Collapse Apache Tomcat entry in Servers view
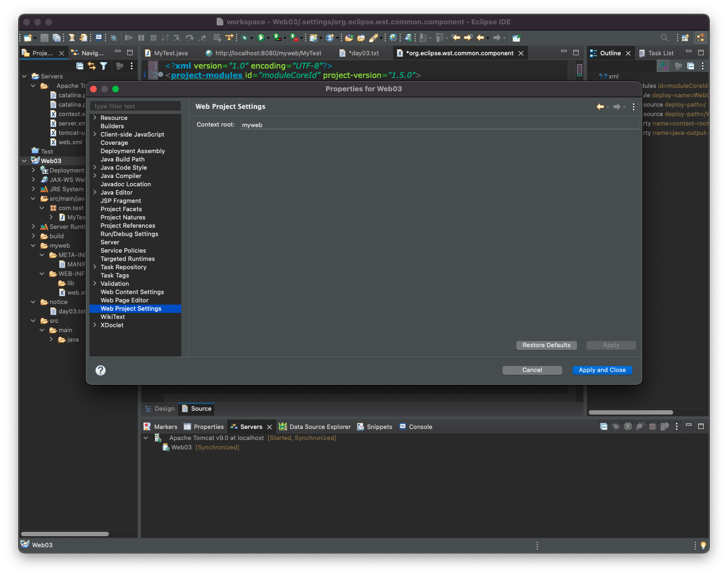This screenshot has height=576, width=728. pos(146,438)
